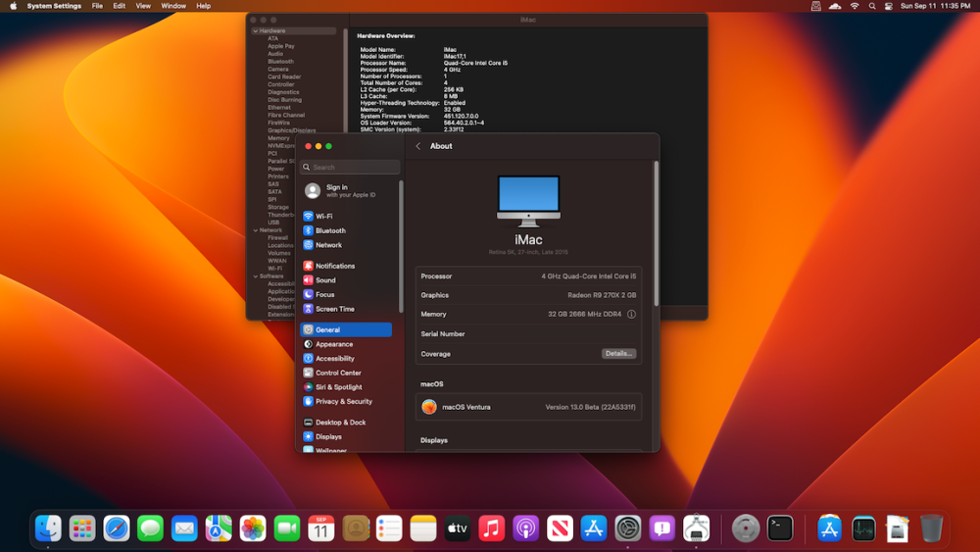This screenshot has height=552, width=980.
Task: Click the System Settings search field
Action: pyautogui.click(x=350, y=167)
